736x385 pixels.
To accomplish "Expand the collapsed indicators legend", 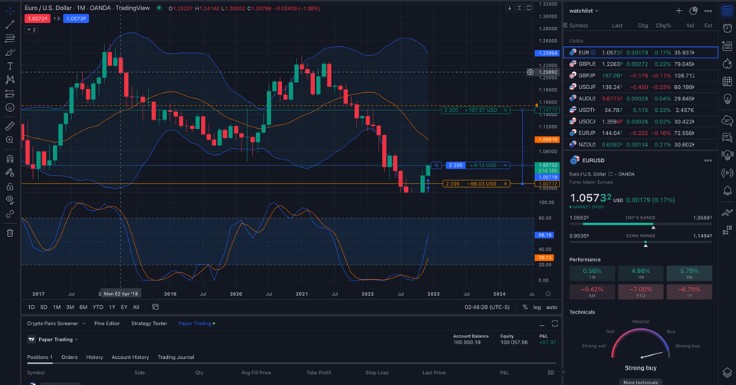I will coord(31,30).
